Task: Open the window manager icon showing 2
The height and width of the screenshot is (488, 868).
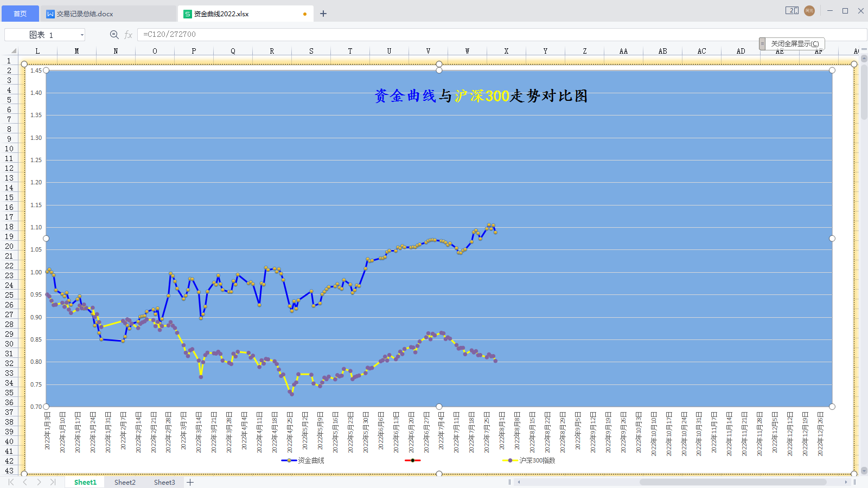Action: [792, 10]
